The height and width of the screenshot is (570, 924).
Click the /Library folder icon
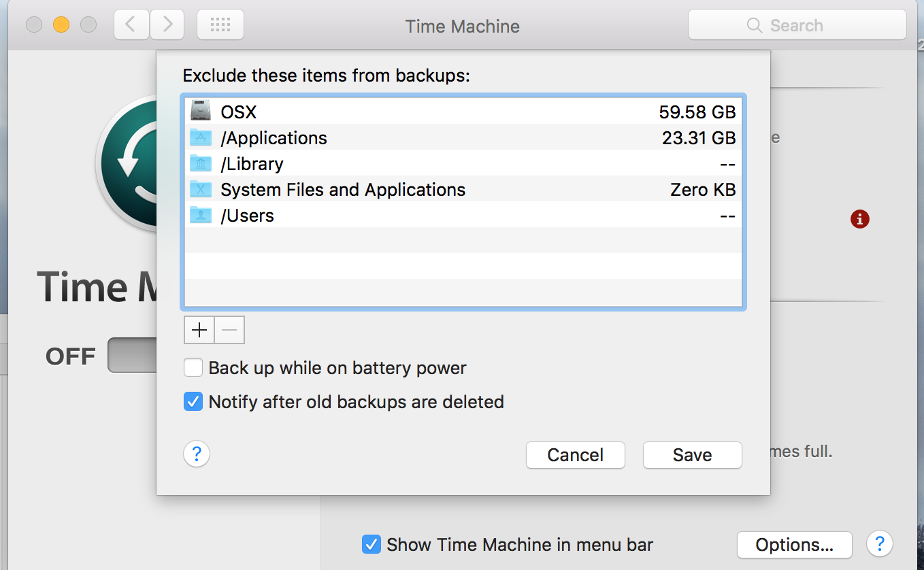pyautogui.click(x=200, y=163)
